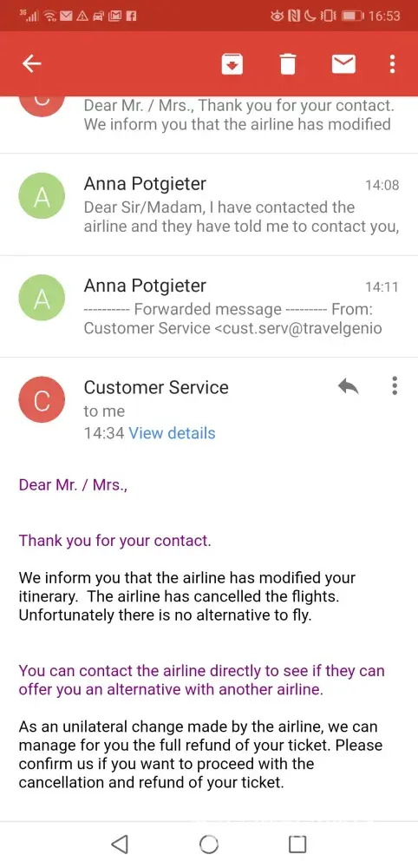Tap the Android back navigation button

pyautogui.click(x=120, y=844)
